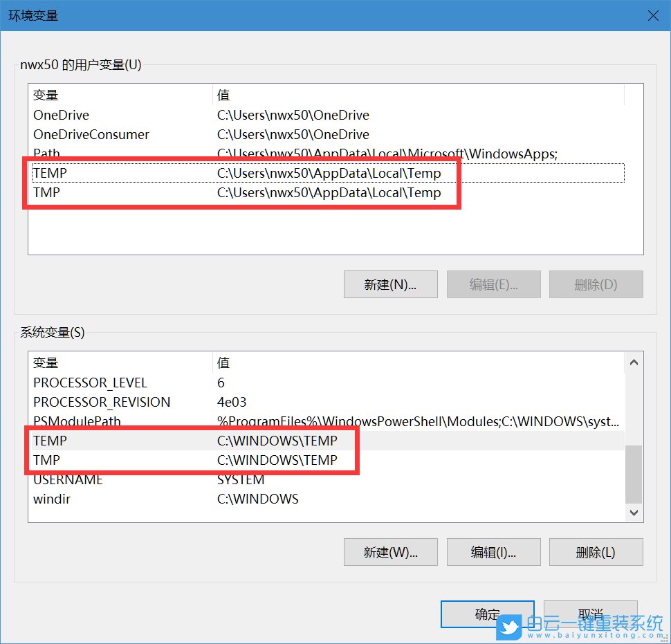Image resolution: width=671 pixels, height=644 pixels.
Task: Click 新建(W) to add a system variable
Action: coord(390,552)
